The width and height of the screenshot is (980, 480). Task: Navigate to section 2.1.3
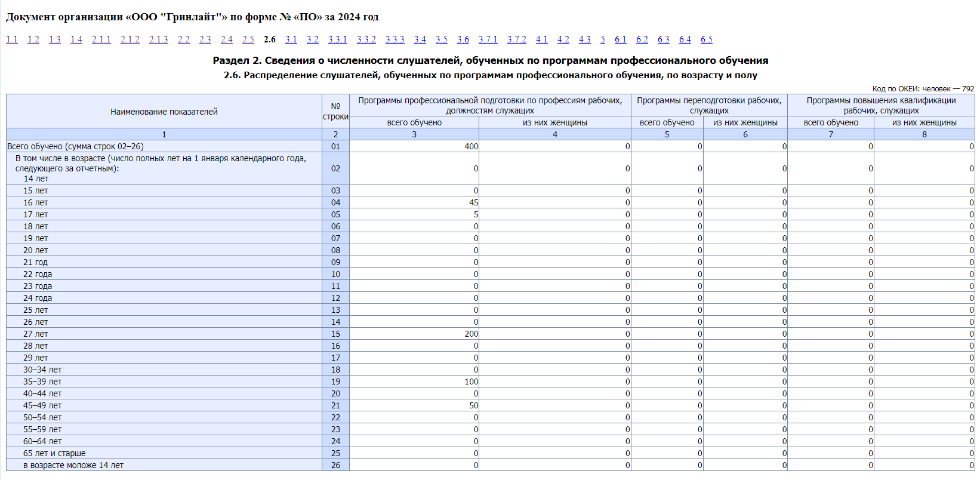[x=159, y=39]
